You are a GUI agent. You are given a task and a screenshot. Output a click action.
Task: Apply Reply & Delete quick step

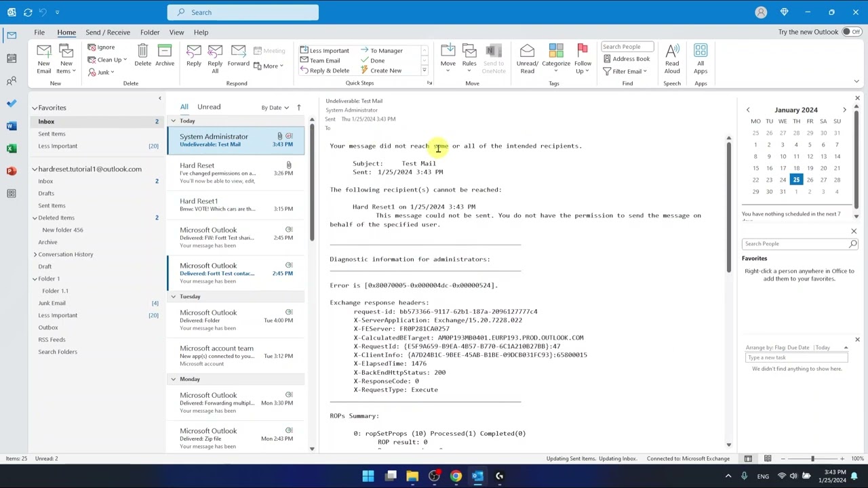pyautogui.click(x=324, y=70)
